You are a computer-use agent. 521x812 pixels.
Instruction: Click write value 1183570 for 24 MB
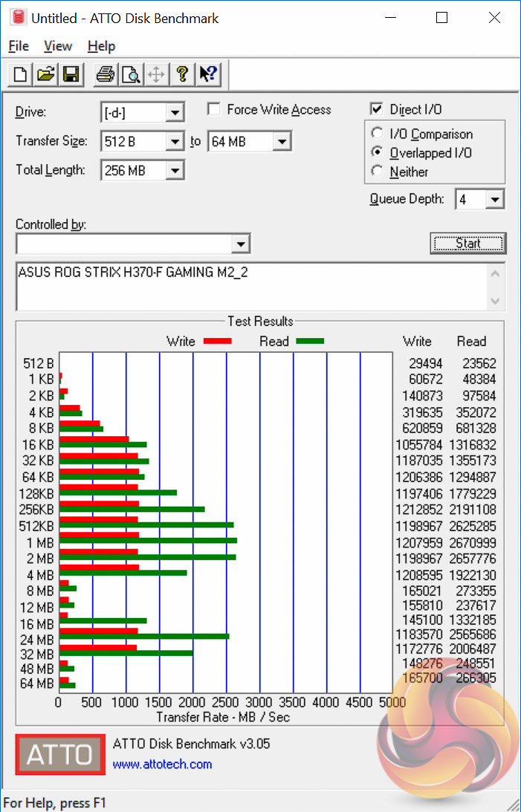[419, 634]
